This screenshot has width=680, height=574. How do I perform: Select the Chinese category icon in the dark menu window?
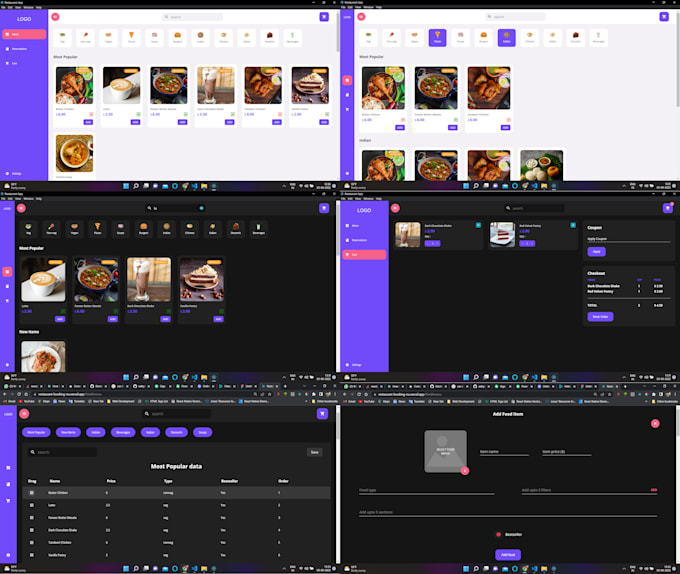[x=190, y=228]
